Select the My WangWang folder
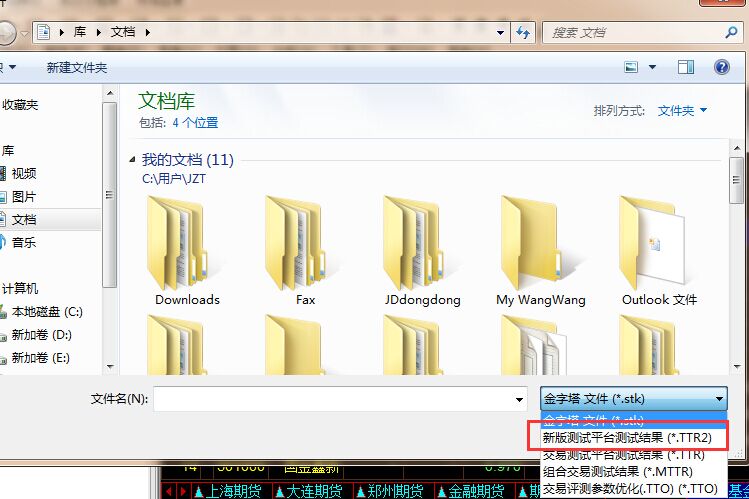The width and height of the screenshot is (749, 499). coord(541,242)
